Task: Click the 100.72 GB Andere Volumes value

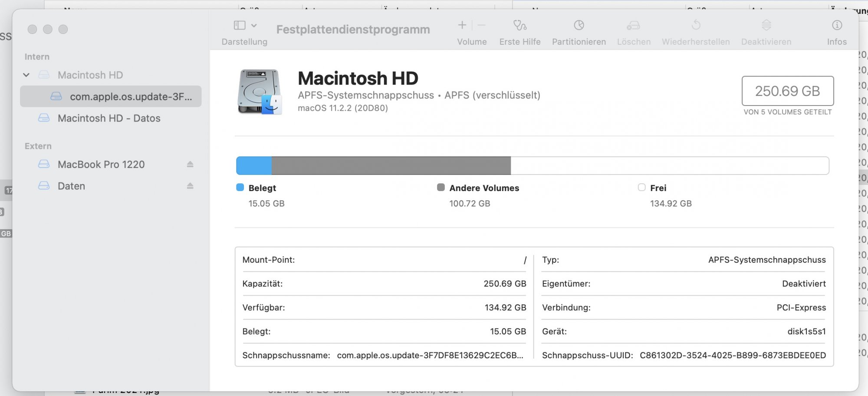Action: tap(470, 204)
